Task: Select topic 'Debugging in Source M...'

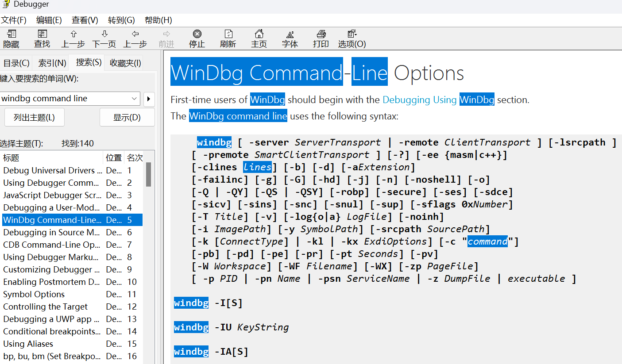Action: [x=72, y=232]
